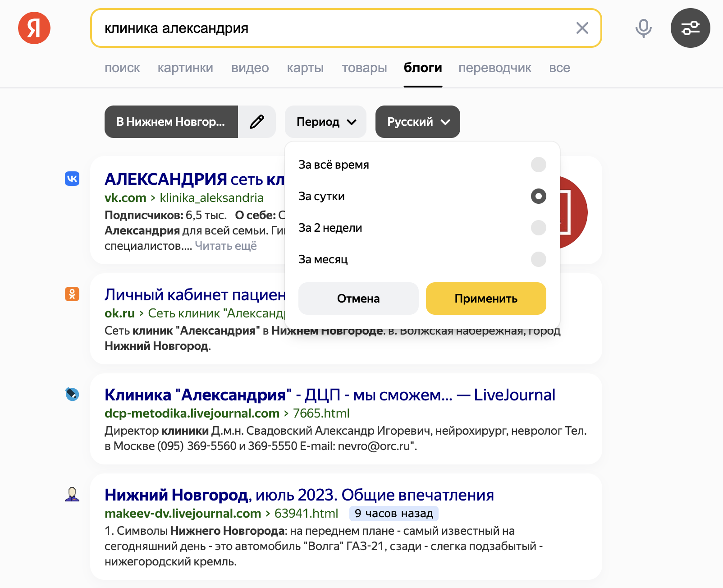
Task: Cancel period selection with Отмена
Action: click(358, 298)
